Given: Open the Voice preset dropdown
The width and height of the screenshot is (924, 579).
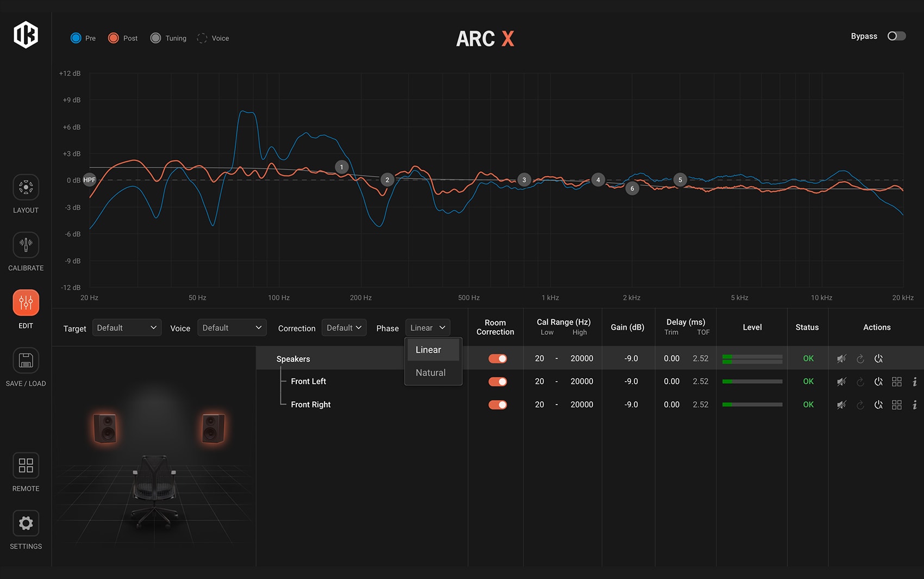Looking at the screenshot, I should point(232,328).
